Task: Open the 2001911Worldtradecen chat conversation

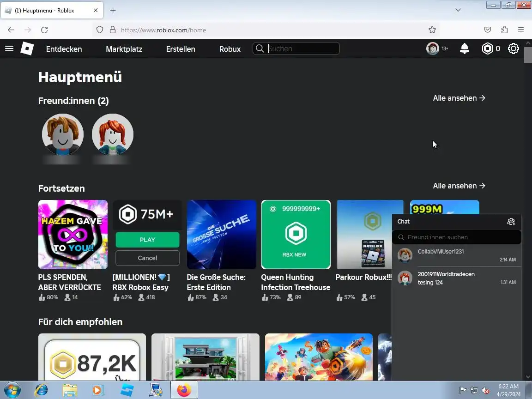Action: click(x=456, y=278)
